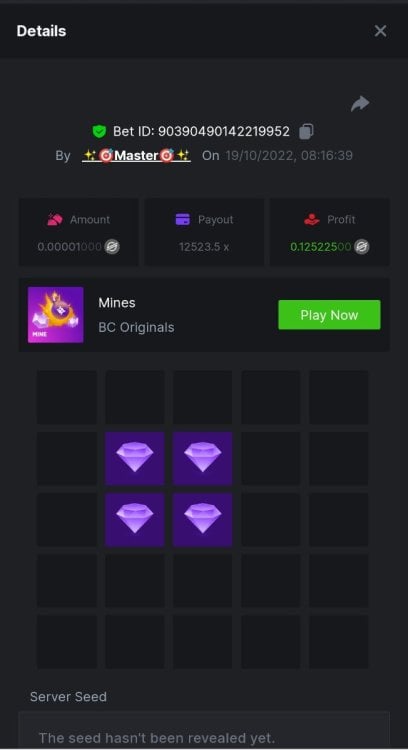This screenshot has width=408, height=750.
Task: Click the Play Now button
Action: pos(329,315)
